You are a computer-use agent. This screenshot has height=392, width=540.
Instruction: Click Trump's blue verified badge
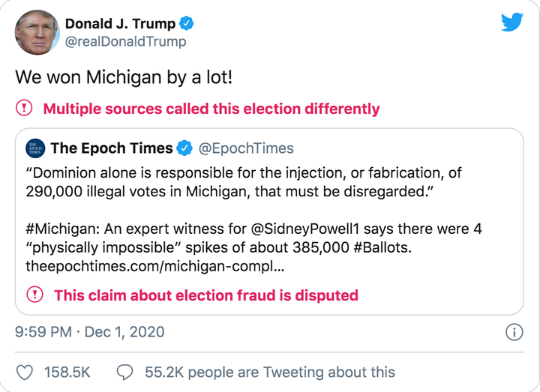[186, 24]
